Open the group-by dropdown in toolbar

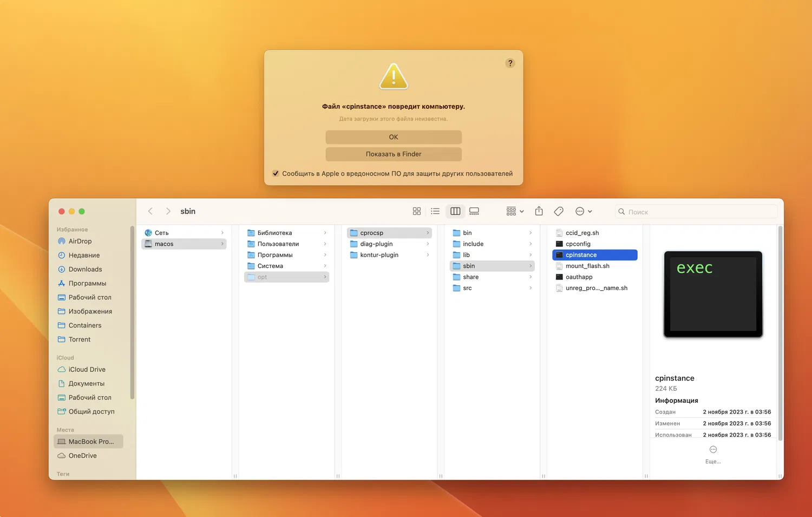(515, 211)
